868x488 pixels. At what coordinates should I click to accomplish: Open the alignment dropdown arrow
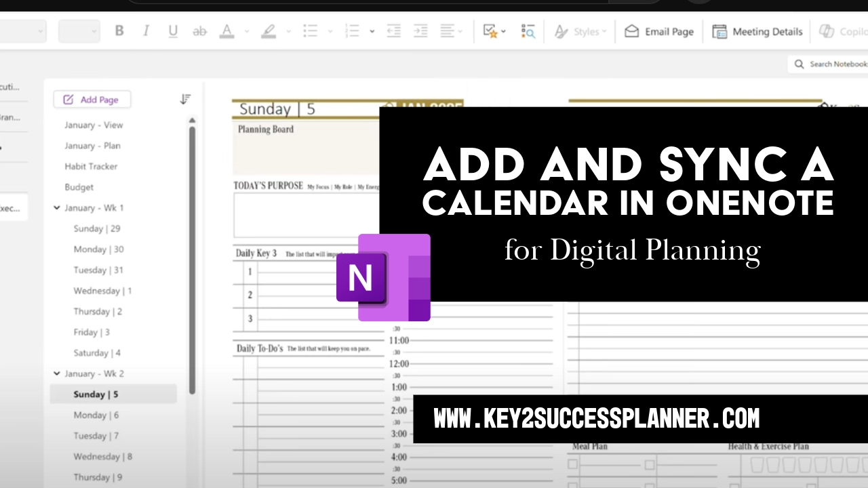point(460,31)
